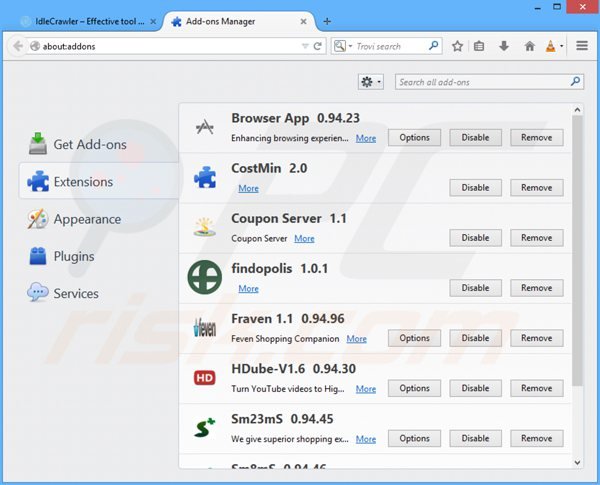
Task: Open the bookmarks list icon
Action: tap(479, 46)
